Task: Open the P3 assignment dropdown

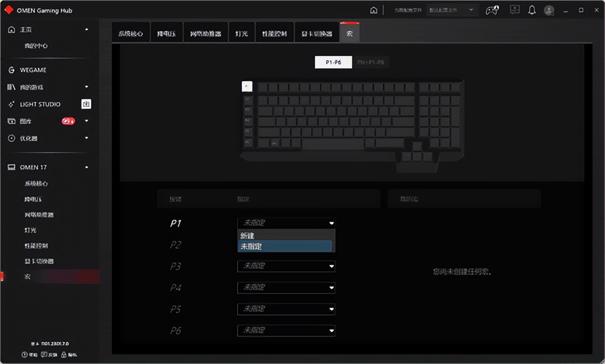Action: [286, 266]
